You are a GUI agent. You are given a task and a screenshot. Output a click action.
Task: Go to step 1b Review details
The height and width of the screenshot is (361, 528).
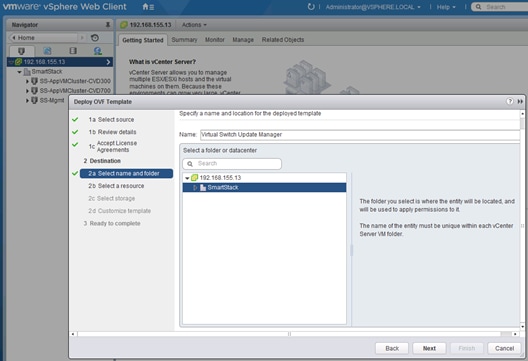click(x=112, y=132)
